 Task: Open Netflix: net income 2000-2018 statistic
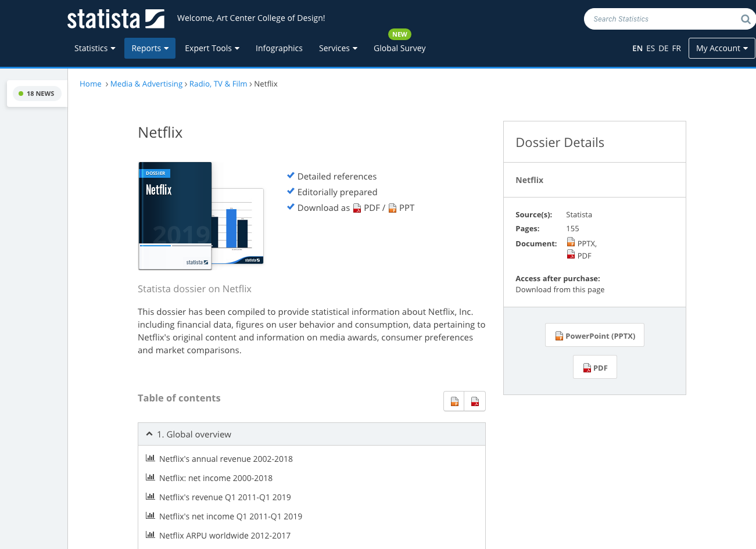[x=216, y=478]
